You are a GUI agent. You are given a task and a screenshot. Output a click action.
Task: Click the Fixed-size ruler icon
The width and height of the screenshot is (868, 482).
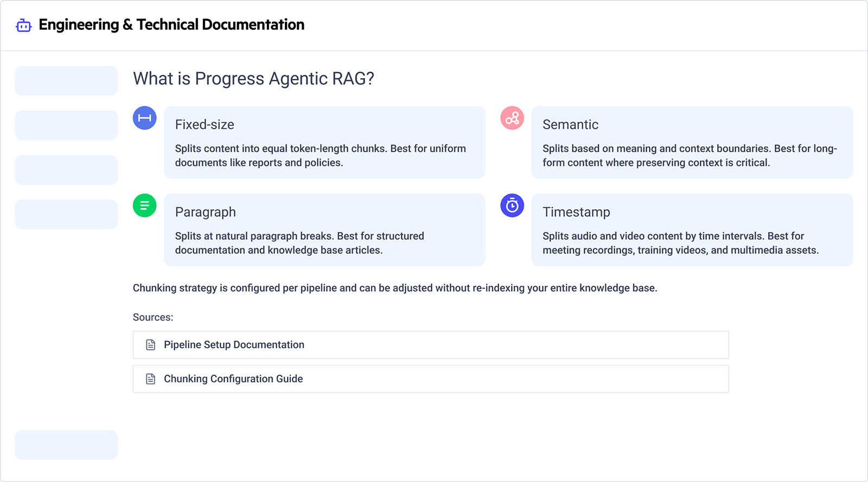click(145, 118)
